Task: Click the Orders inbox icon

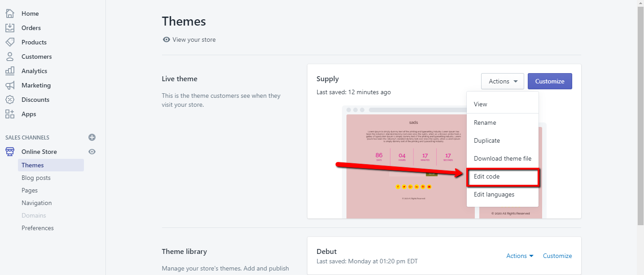Action: [10, 28]
